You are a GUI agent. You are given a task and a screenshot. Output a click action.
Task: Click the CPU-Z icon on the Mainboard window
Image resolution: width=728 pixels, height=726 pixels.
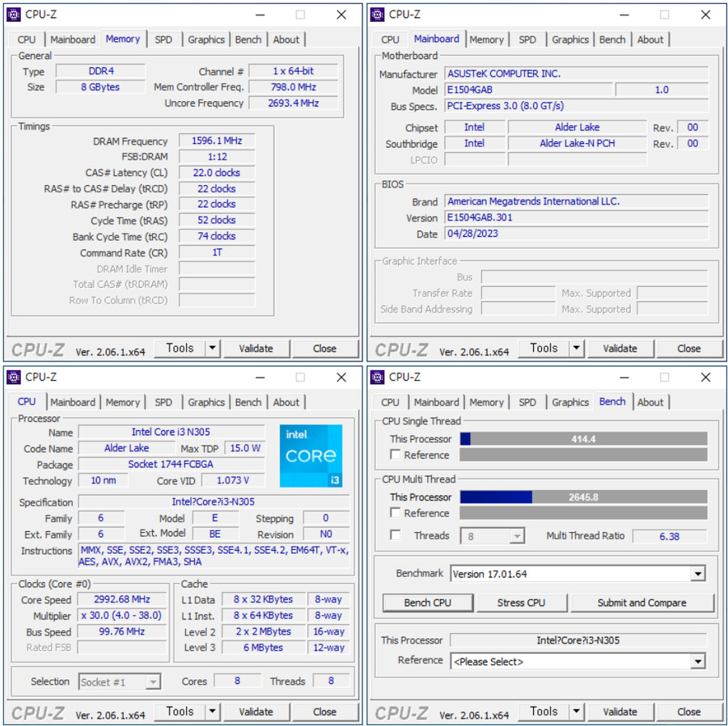[378, 14]
